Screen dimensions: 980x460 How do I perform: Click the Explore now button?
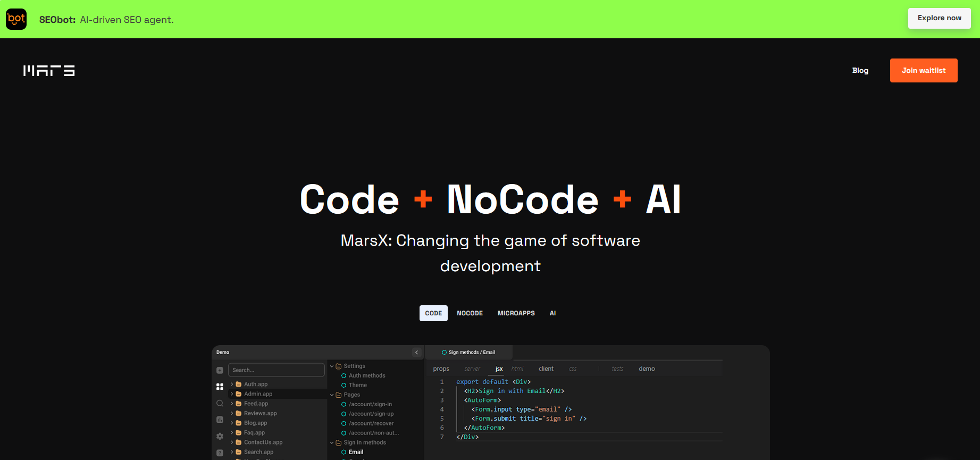tap(939, 18)
